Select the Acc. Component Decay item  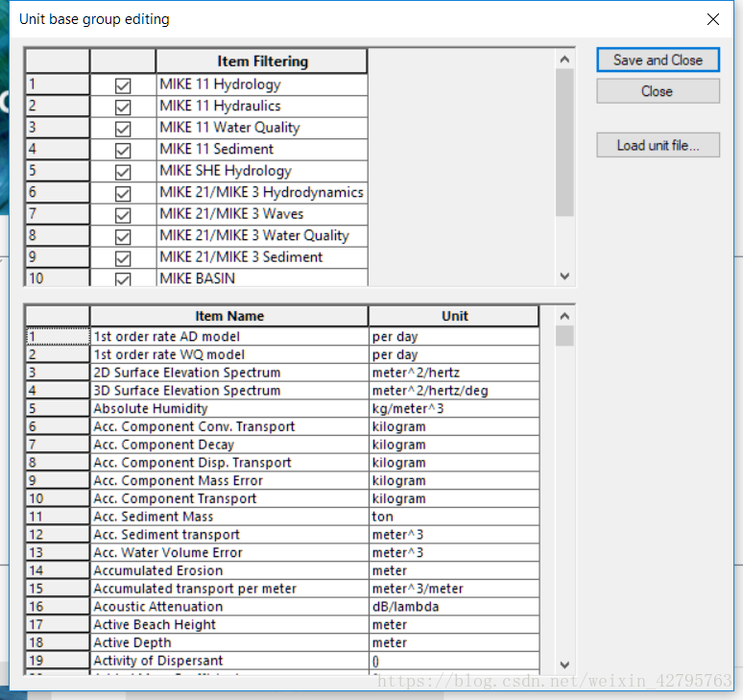tap(229, 445)
